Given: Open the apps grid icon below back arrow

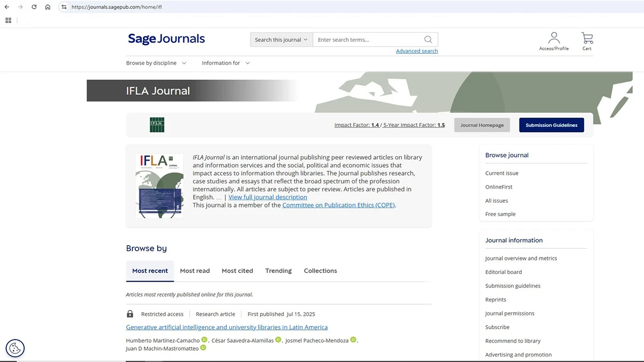Looking at the screenshot, I should [8, 20].
